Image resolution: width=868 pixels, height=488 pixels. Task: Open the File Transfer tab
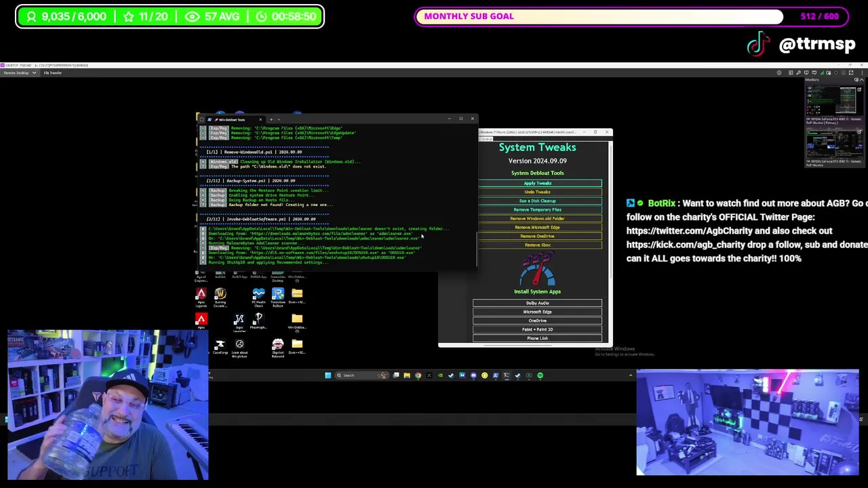click(x=53, y=73)
